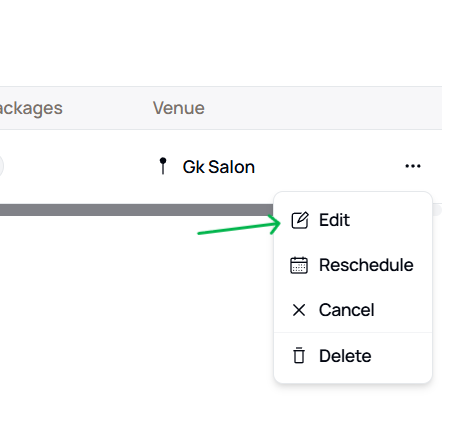Click the empty header area right of Venue
This screenshot has width=458, height=447.
pyautogui.click(x=323, y=108)
